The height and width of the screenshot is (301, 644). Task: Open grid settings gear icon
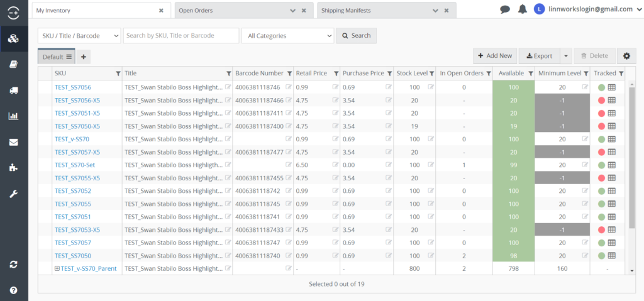click(x=626, y=57)
